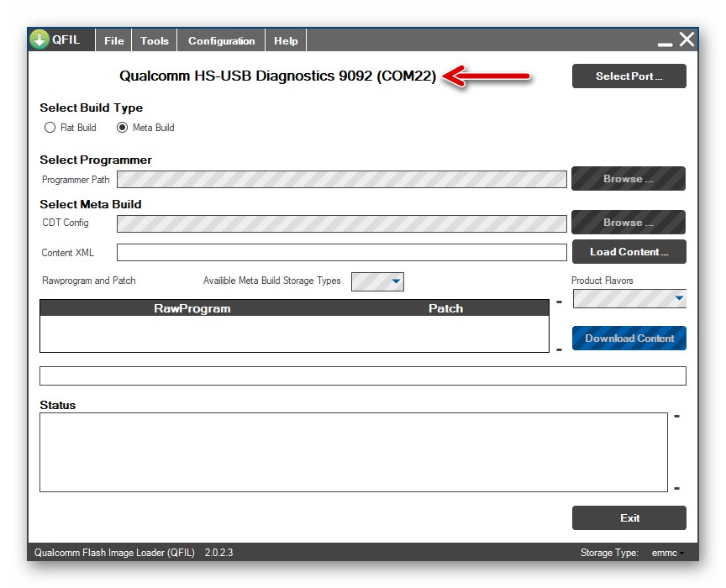Screen dimensions: 726x588
Task: Click the version text 2.0.2.3
Action: (218, 553)
